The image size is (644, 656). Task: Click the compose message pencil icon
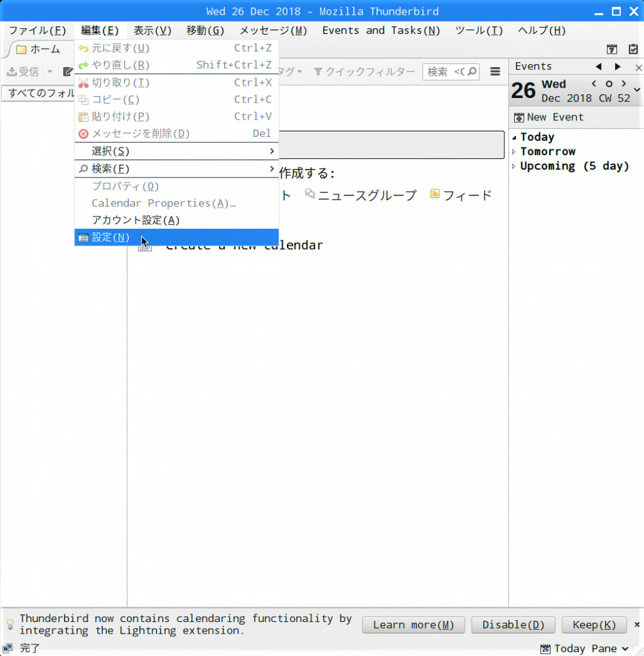click(x=68, y=72)
